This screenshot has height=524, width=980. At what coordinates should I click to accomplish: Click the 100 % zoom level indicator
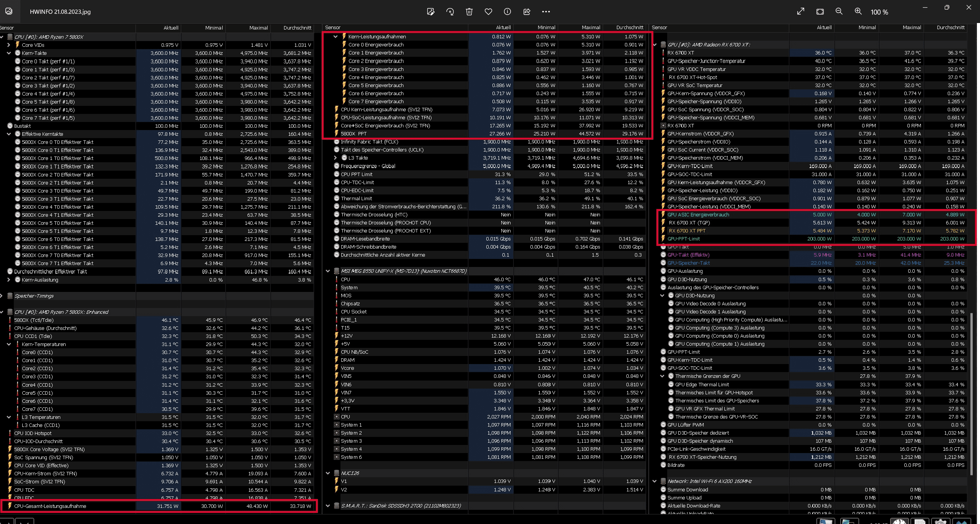pyautogui.click(x=879, y=12)
